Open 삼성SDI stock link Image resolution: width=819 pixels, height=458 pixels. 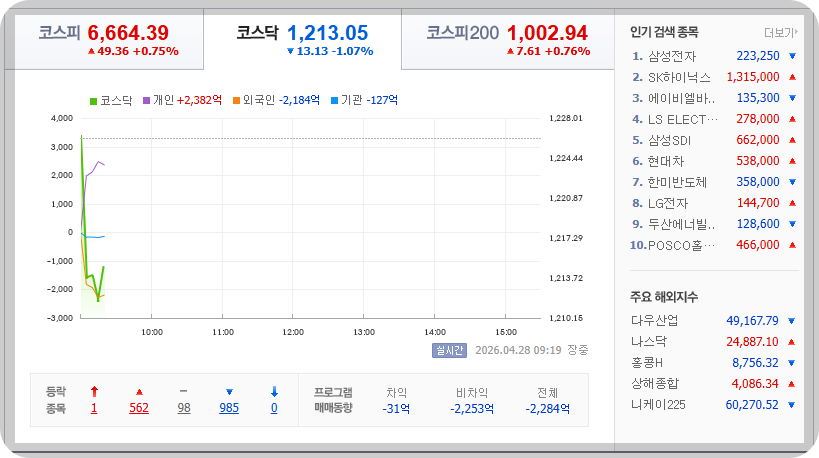(669, 140)
